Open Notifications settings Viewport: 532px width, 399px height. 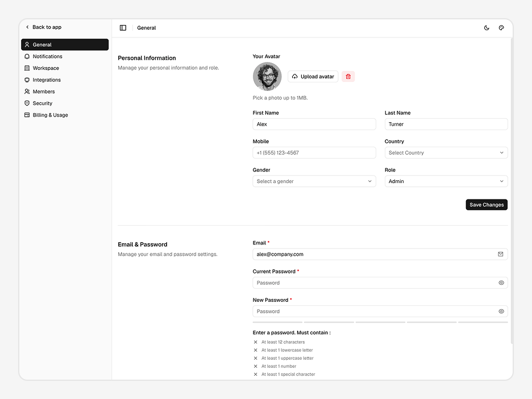click(65, 56)
